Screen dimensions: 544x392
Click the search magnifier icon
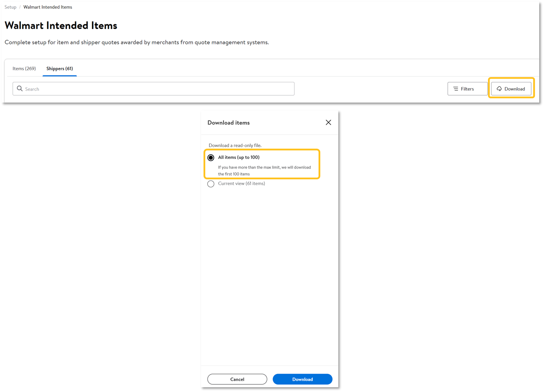[20, 89]
